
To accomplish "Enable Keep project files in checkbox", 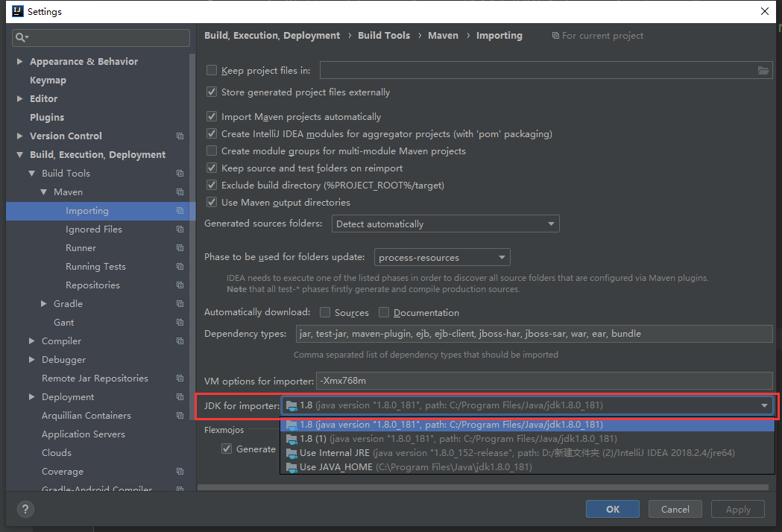I will point(212,70).
